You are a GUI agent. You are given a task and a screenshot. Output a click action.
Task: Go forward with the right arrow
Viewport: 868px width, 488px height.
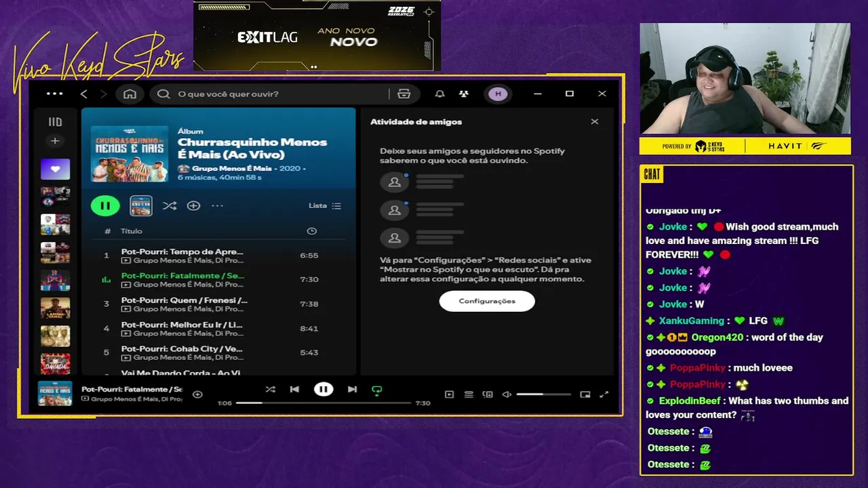pos(103,94)
